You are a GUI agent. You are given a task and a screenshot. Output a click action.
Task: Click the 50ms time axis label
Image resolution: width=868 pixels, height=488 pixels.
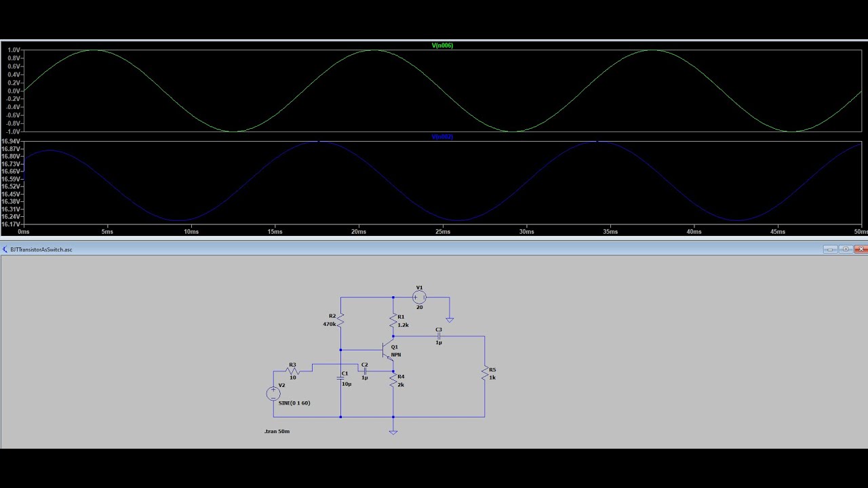[861, 232]
